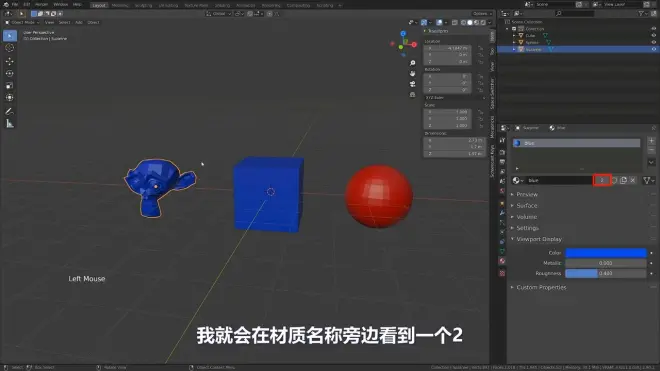Activate the Move tool
The width and height of the screenshot is (660, 371).
10,61
